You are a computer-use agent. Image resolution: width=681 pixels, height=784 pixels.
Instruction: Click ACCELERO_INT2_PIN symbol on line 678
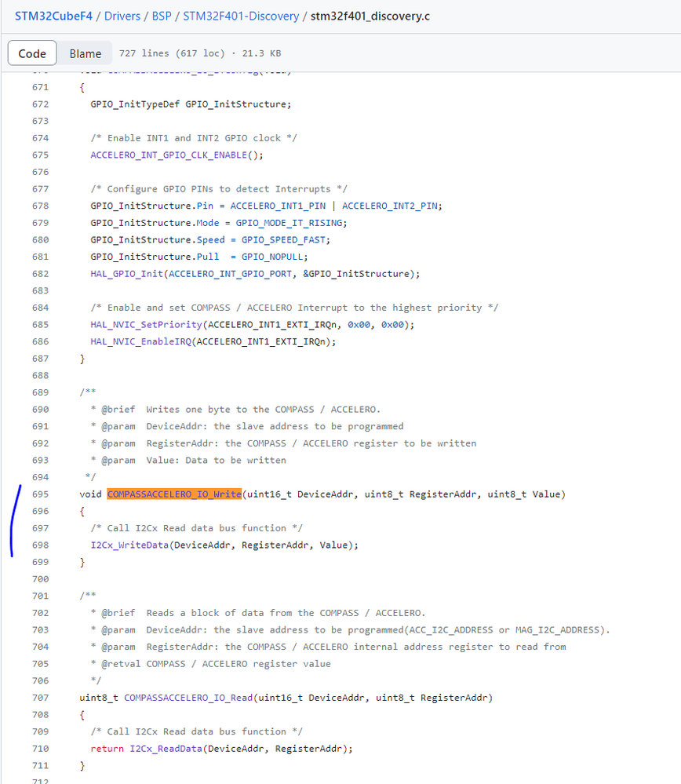tap(390, 206)
